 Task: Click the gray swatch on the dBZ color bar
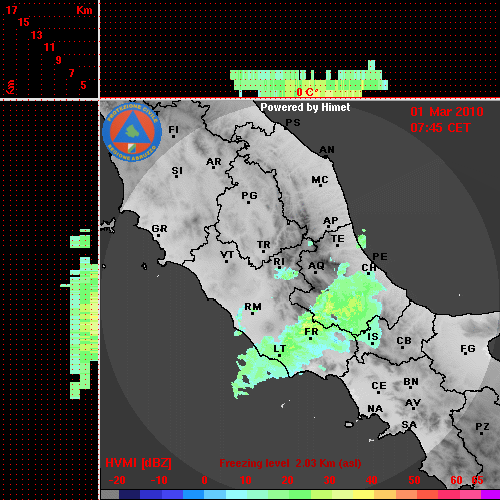click(110, 494)
